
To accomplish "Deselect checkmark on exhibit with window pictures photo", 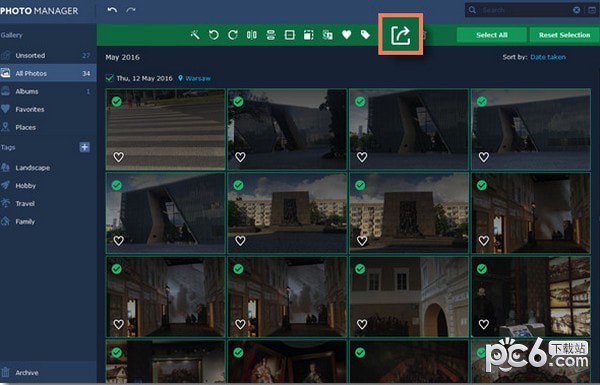I will (x=482, y=269).
